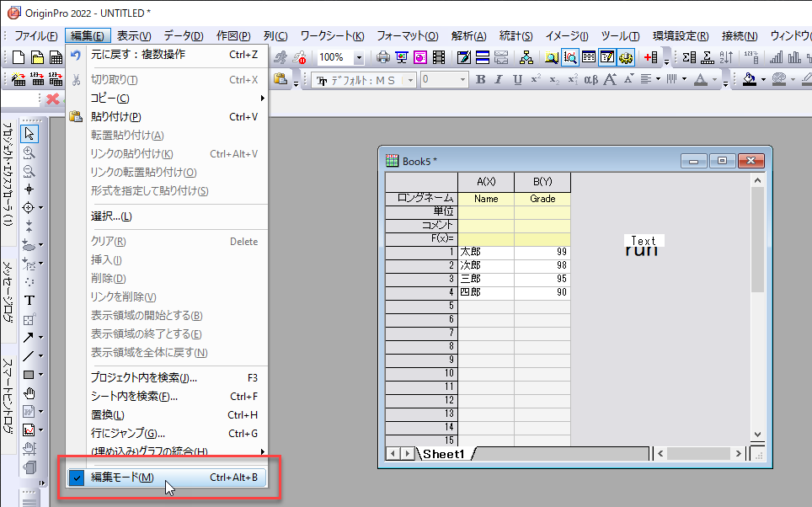812x507 pixels.
Task: Click the B(Y) column header
Action: point(542,182)
